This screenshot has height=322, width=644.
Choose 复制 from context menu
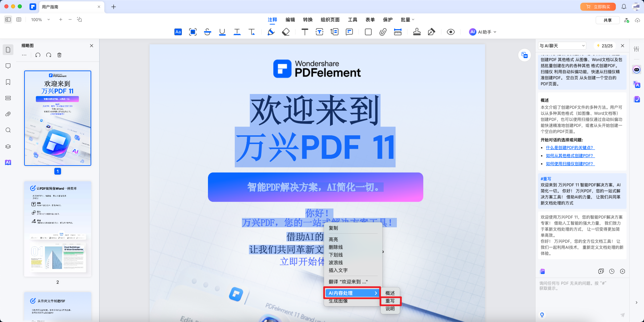point(333,228)
